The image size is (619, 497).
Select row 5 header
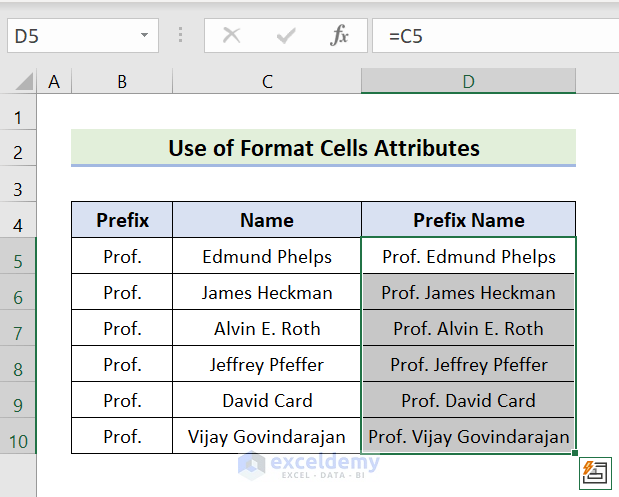pos(18,261)
